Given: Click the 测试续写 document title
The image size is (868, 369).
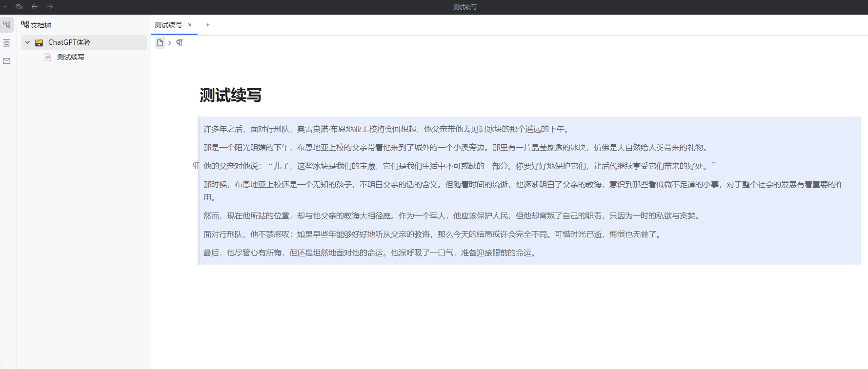Looking at the screenshot, I should coord(230,95).
